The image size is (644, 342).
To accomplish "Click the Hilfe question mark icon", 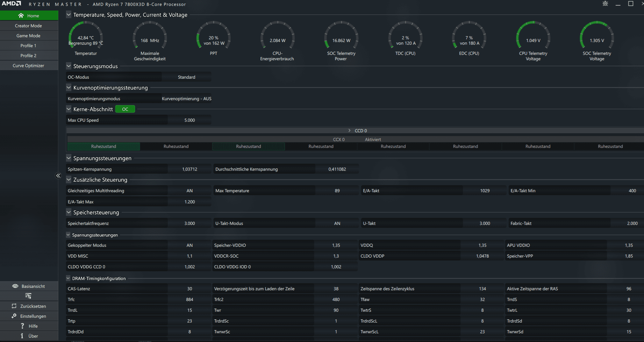I will (22, 326).
